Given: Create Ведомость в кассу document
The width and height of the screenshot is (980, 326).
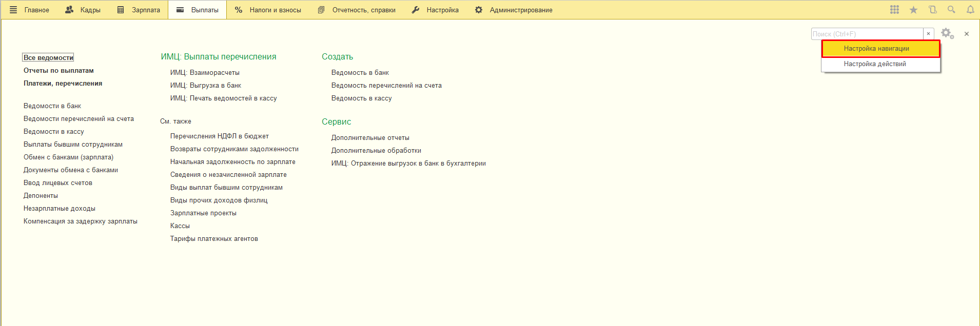Looking at the screenshot, I should [x=361, y=98].
